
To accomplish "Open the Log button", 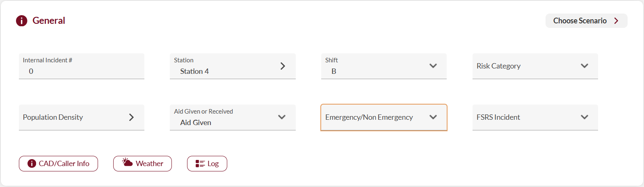I will 212,164.
